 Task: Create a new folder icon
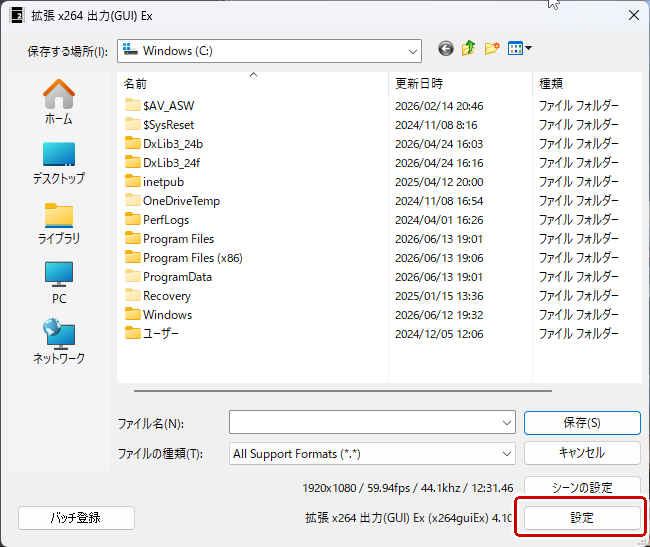(x=492, y=48)
